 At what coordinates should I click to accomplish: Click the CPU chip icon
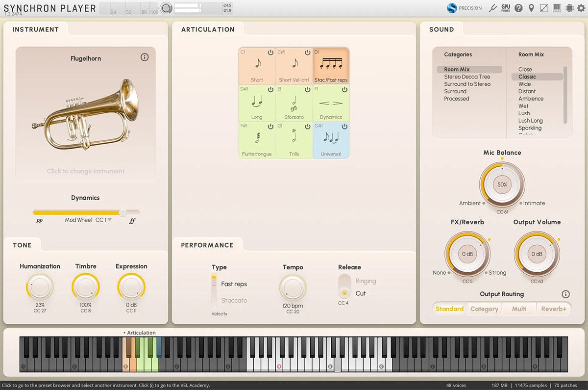pos(569,8)
